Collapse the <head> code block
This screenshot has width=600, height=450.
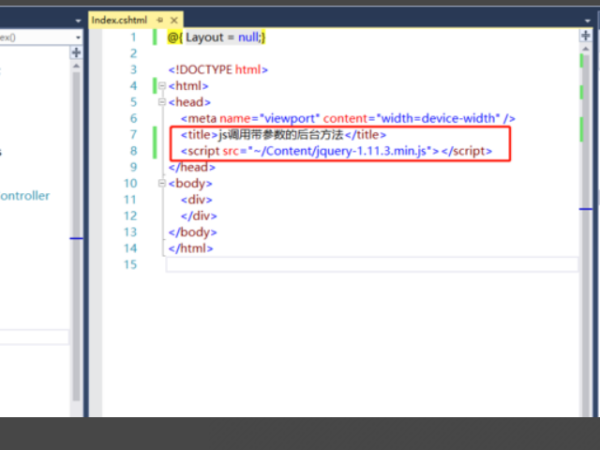162,102
